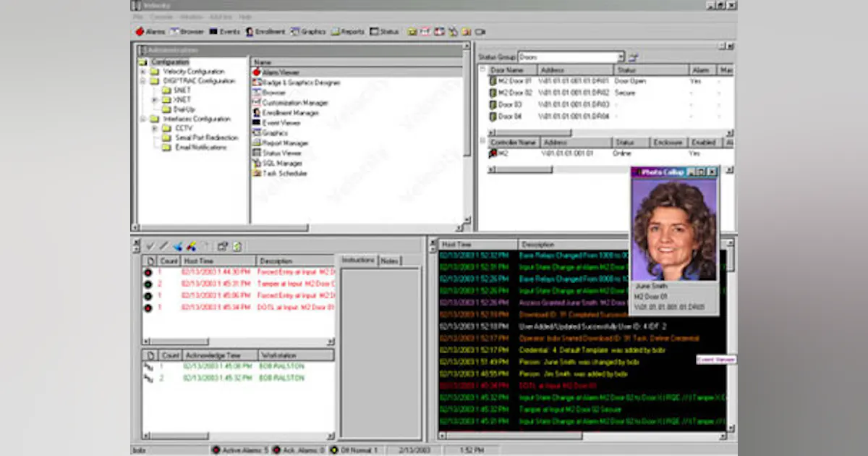
Task: Select the Alarm Viewer entry icon
Action: pyautogui.click(x=257, y=72)
